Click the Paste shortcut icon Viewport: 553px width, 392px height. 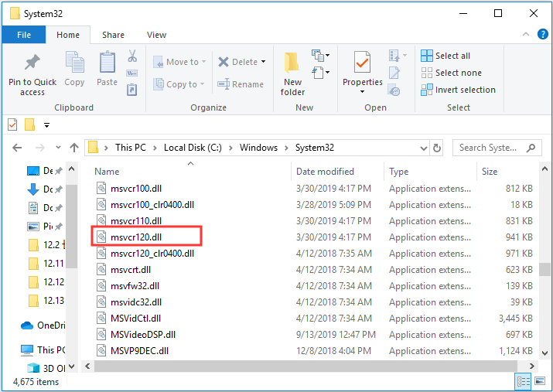point(132,90)
